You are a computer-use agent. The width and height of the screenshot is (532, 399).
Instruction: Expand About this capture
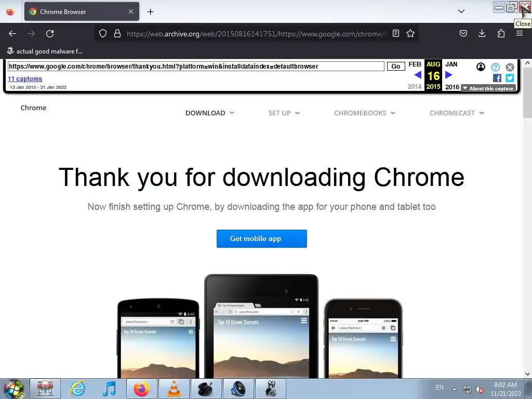click(488, 88)
